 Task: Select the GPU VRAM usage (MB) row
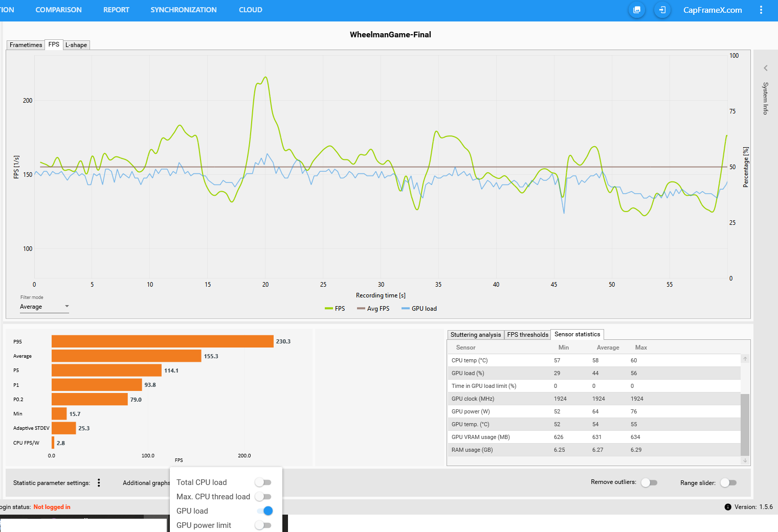tap(594, 437)
